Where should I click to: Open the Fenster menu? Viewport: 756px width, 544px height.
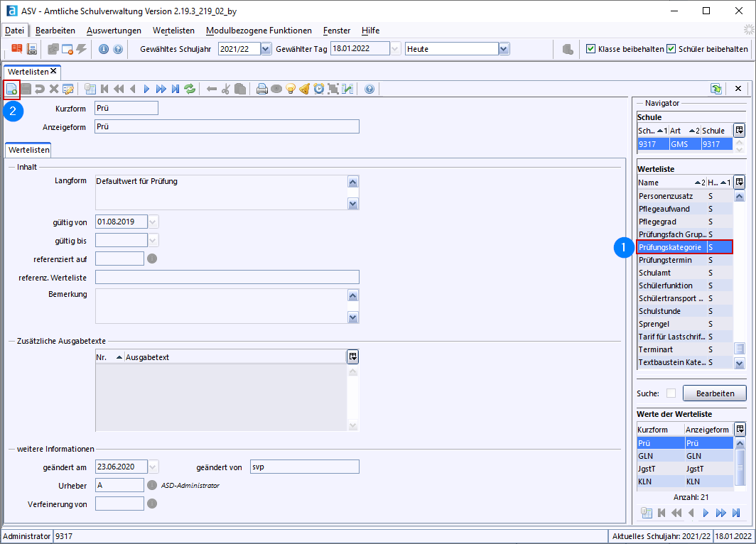point(337,31)
